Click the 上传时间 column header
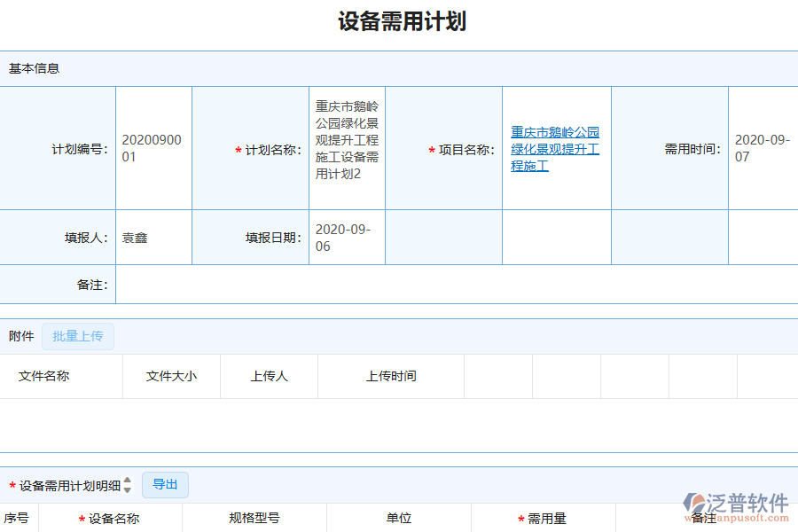 (x=390, y=376)
